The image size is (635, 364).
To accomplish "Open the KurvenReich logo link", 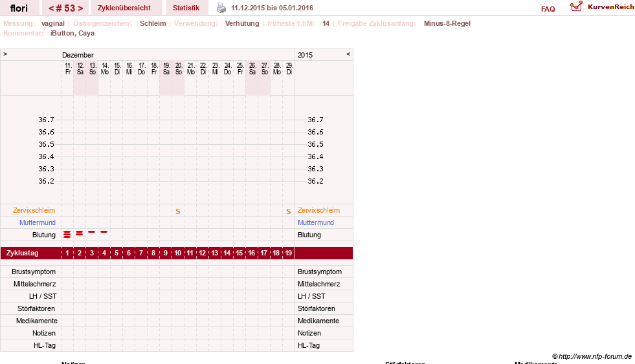I will 576,7.
